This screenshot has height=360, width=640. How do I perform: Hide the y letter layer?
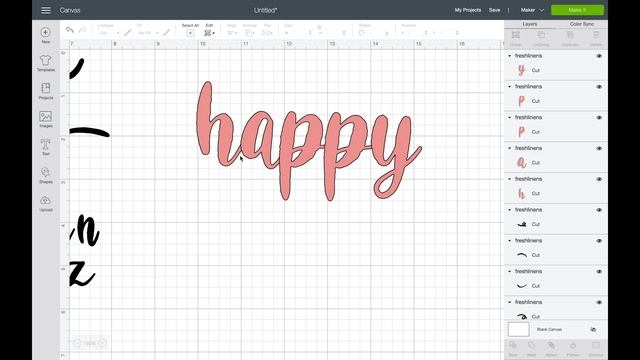[599, 56]
